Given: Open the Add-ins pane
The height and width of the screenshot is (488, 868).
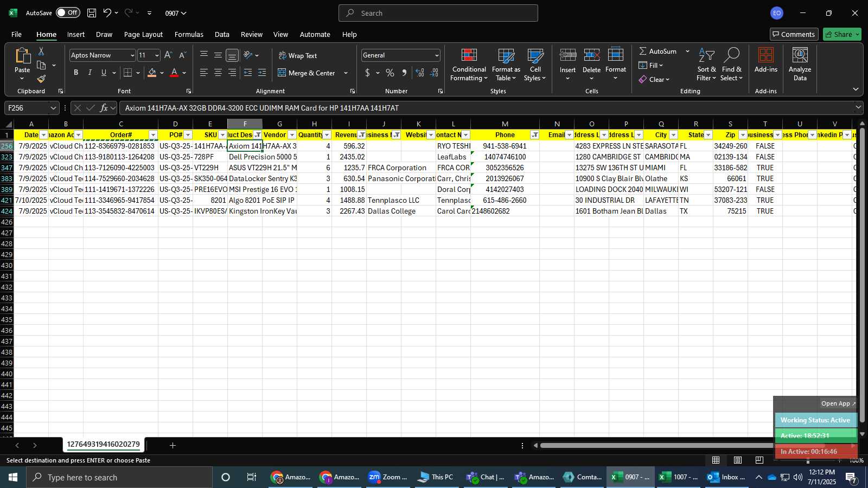Looking at the screenshot, I should pyautogui.click(x=766, y=60).
